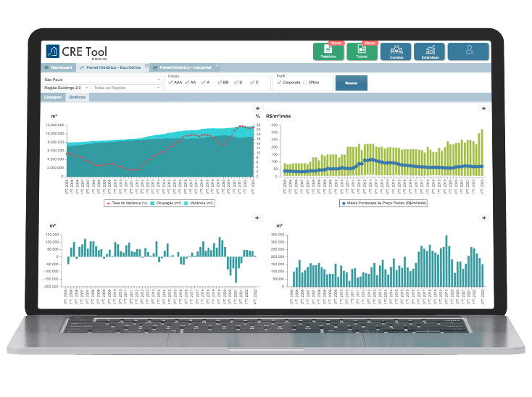Toggle the Corporate profile checkbox
Screen dimensions: 532x397
click(279, 83)
